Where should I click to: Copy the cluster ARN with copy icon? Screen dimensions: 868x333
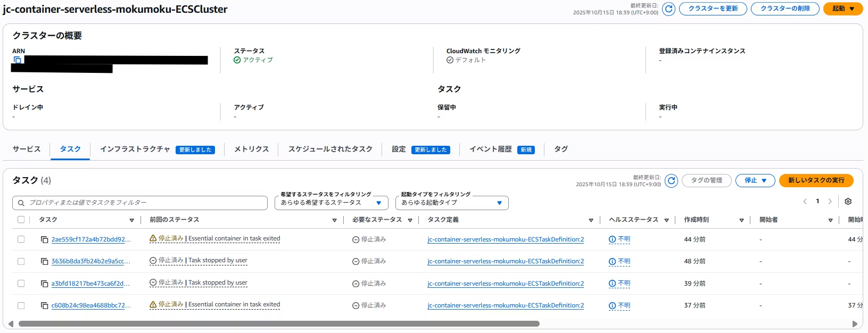point(16,60)
